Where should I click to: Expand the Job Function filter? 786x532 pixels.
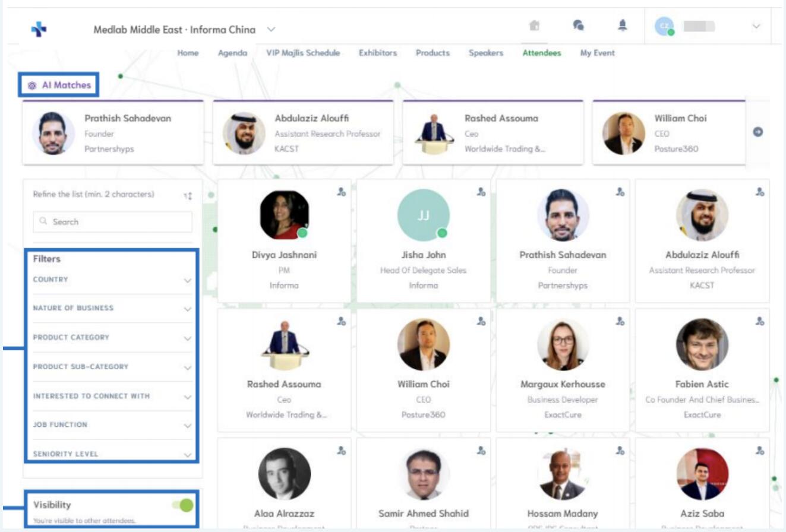point(112,425)
